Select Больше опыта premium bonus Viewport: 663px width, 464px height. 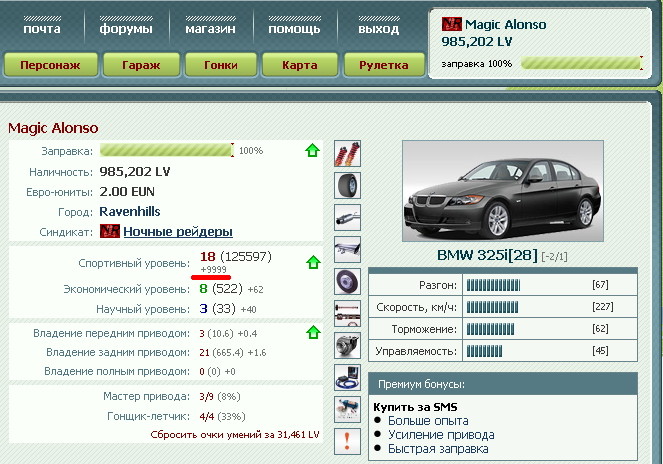pyautogui.click(x=428, y=421)
